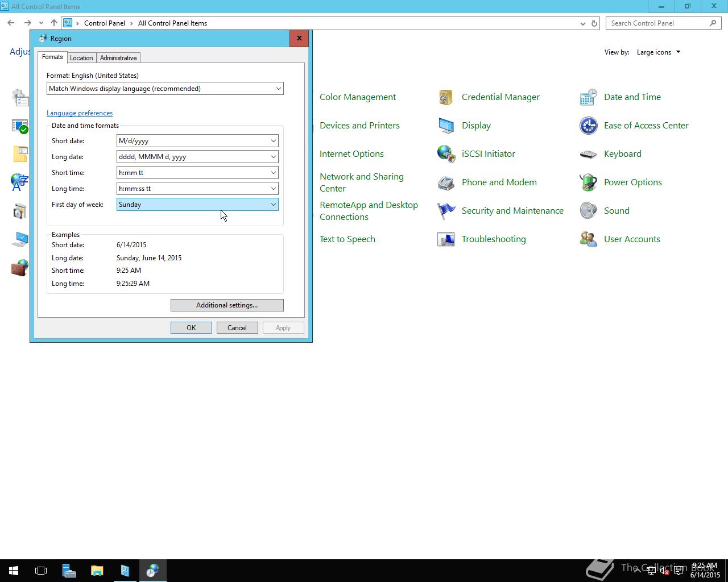Image resolution: width=728 pixels, height=582 pixels.
Task: Open recent locations dropdown arrow
Action: pyautogui.click(x=41, y=23)
